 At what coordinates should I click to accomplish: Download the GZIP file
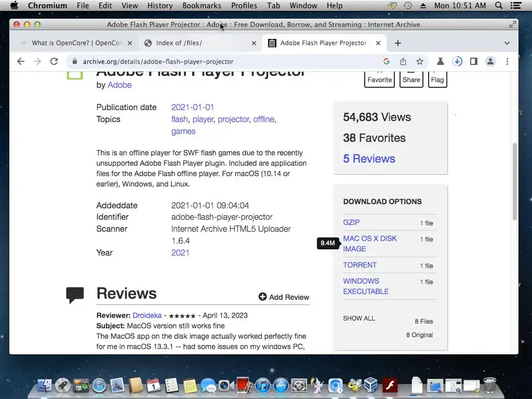pyautogui.click(x=351, y=222)
